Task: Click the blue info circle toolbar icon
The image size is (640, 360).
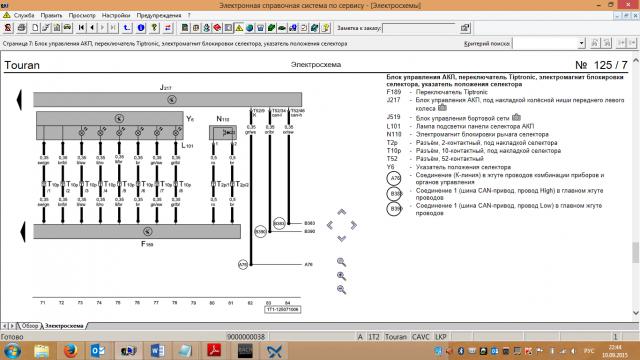Action: [141, 28]
